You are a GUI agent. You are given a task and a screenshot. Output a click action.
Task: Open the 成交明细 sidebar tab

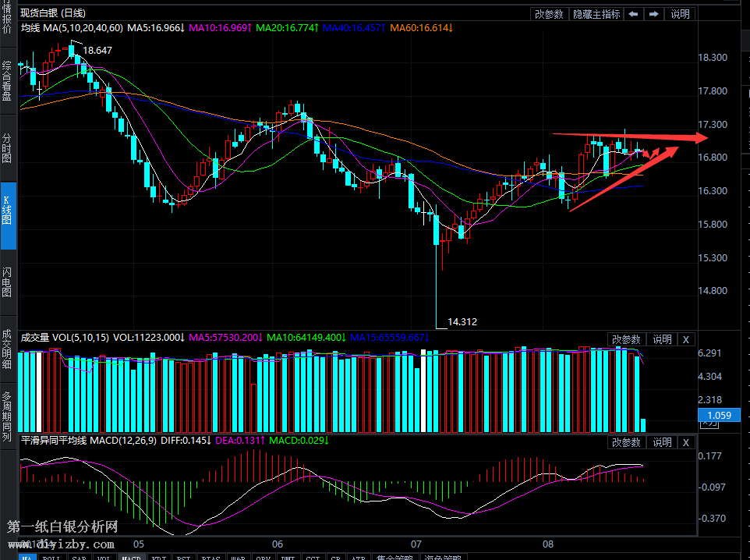8,348
